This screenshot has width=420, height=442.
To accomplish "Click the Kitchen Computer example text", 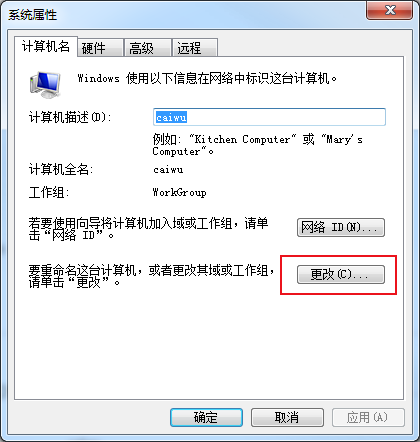I will (242, 139).
